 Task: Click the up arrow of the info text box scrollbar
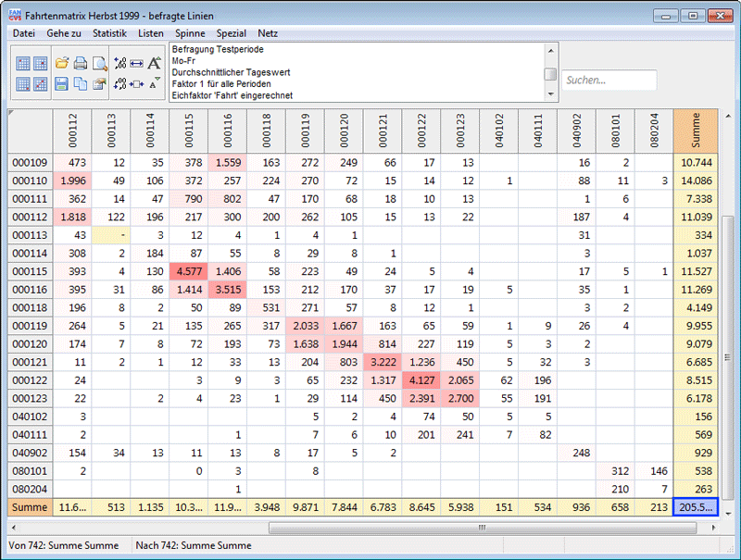[550, 50]
